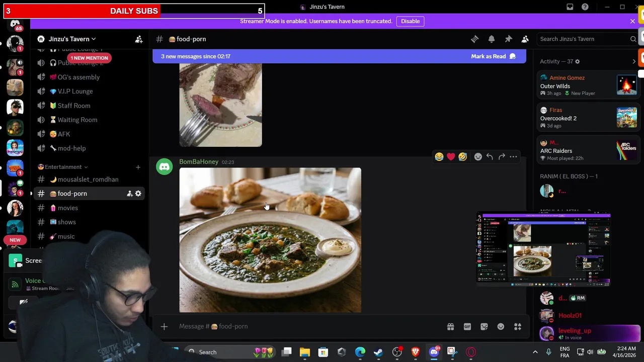This screenshot has width=644, height=362.
Task: Open the help question mark icon
Action: click(585, 7)
